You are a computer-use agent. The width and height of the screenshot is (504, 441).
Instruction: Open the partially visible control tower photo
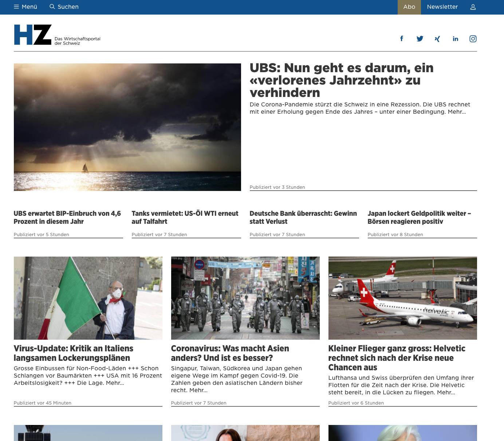coord(88,433)
